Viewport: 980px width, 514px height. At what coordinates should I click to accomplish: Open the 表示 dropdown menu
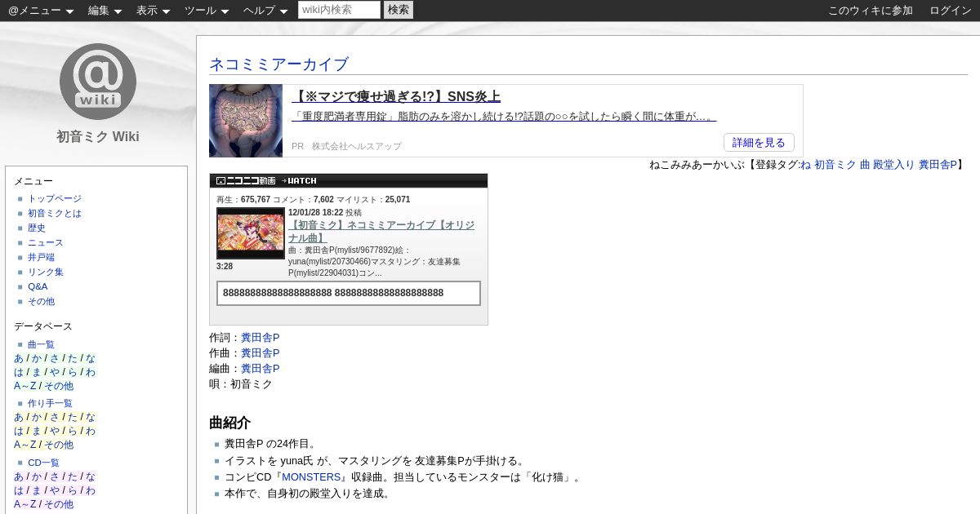[154, 11]
